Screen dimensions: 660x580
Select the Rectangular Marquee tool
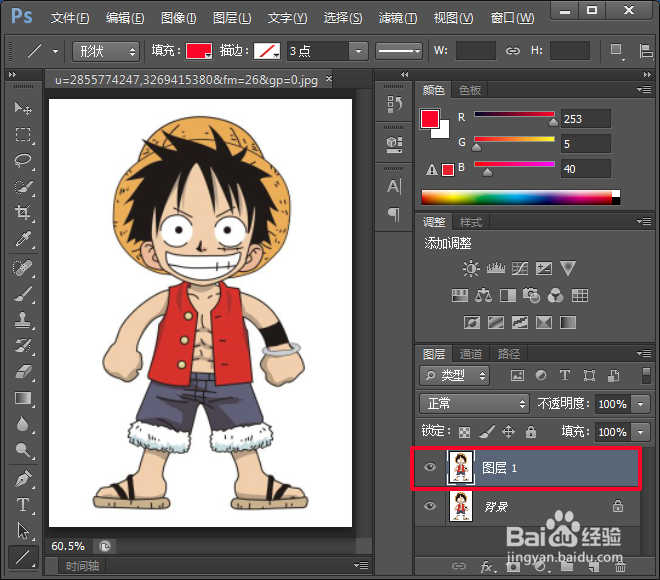[23, 135]
